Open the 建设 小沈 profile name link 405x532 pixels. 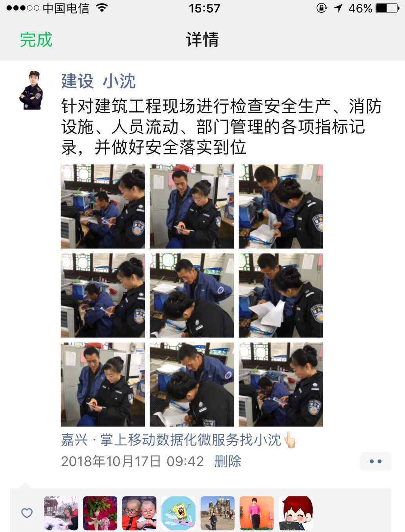tap(98, 81)
